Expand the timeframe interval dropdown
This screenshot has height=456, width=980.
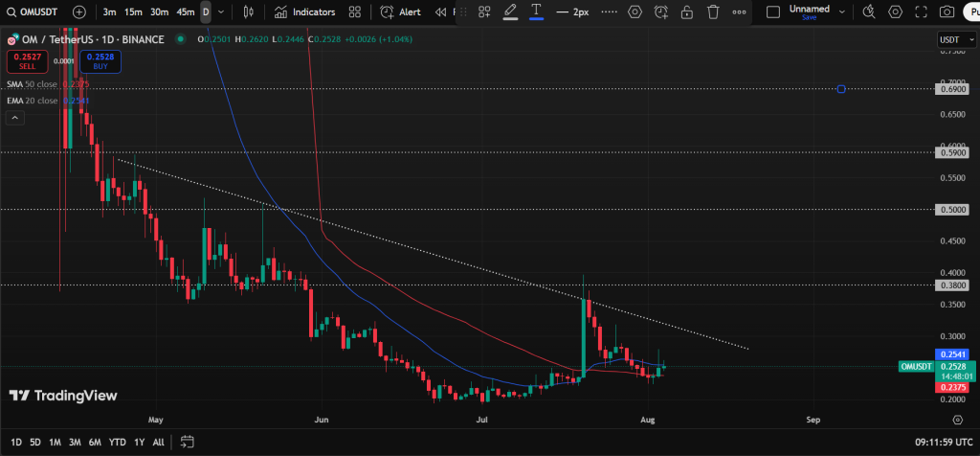pos(221,11)
